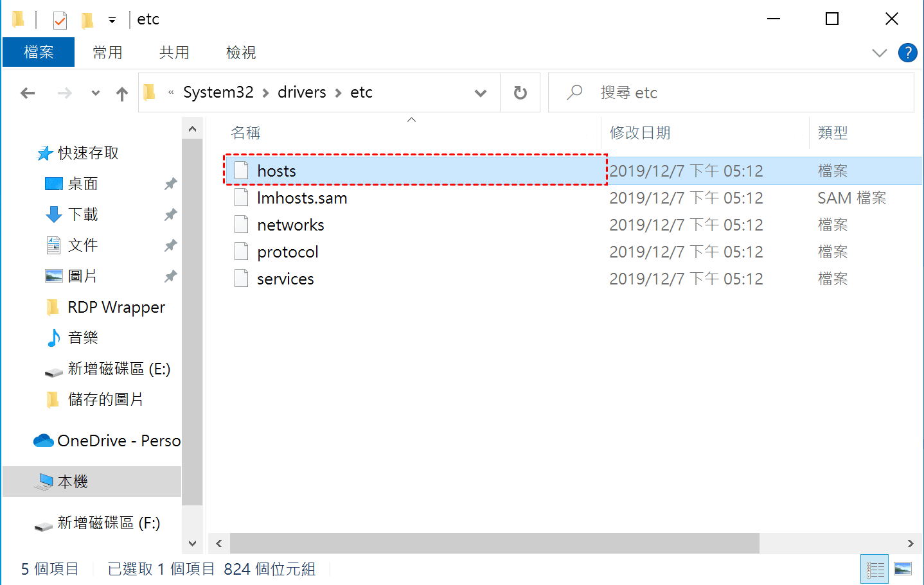Viewport: 924px width, 585px height.
Task: Switch to Details view layout
Action: pos(875,569)
